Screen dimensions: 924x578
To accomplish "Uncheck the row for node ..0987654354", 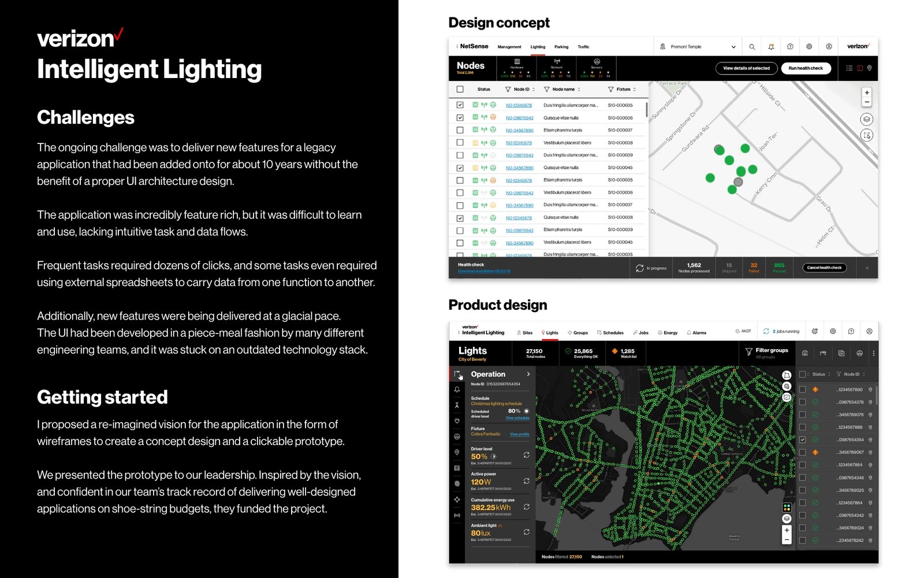I will (x=803, y=440).
